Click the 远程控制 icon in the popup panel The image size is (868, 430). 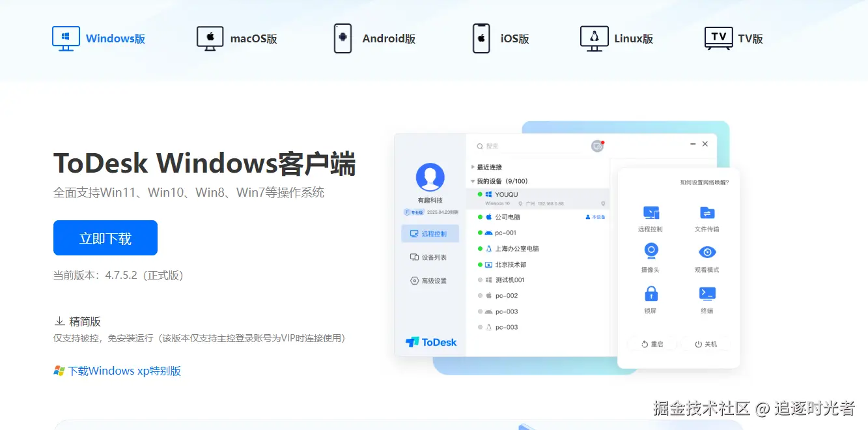(651, 213)
